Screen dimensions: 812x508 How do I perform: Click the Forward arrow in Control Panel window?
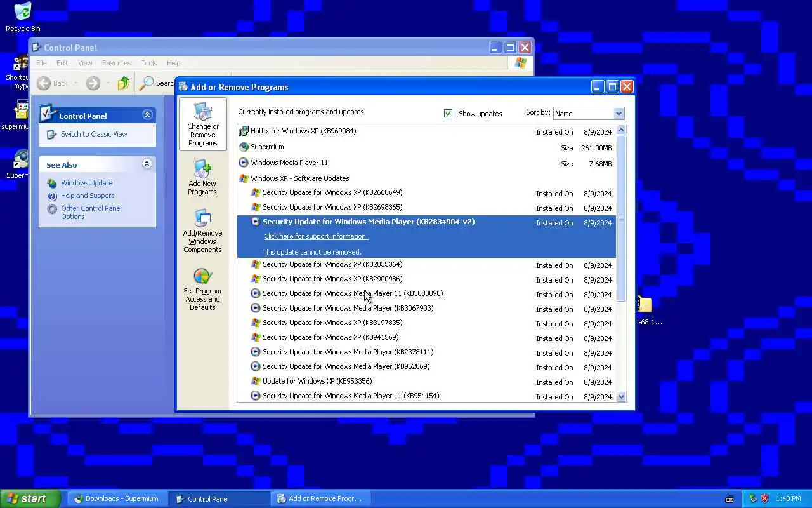tap(93, 83)
